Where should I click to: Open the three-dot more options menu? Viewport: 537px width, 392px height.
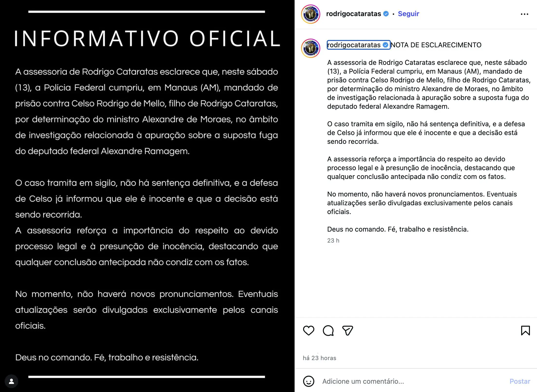pos(524,14)
